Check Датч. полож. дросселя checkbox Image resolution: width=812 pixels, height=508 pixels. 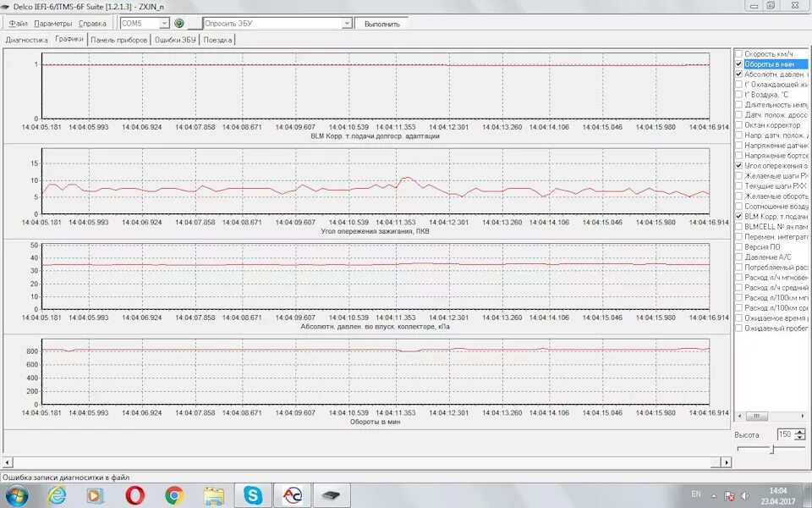[x=739, y=114]
